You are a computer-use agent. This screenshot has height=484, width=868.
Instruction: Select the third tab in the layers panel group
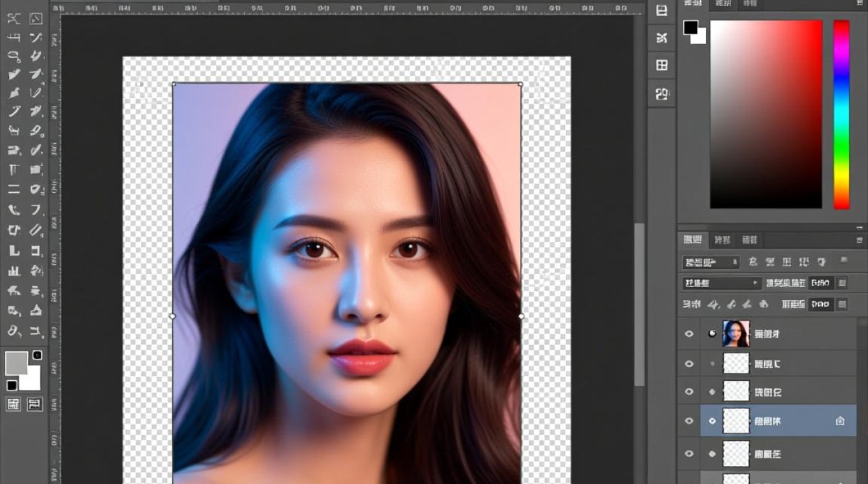tap(749, 239)
